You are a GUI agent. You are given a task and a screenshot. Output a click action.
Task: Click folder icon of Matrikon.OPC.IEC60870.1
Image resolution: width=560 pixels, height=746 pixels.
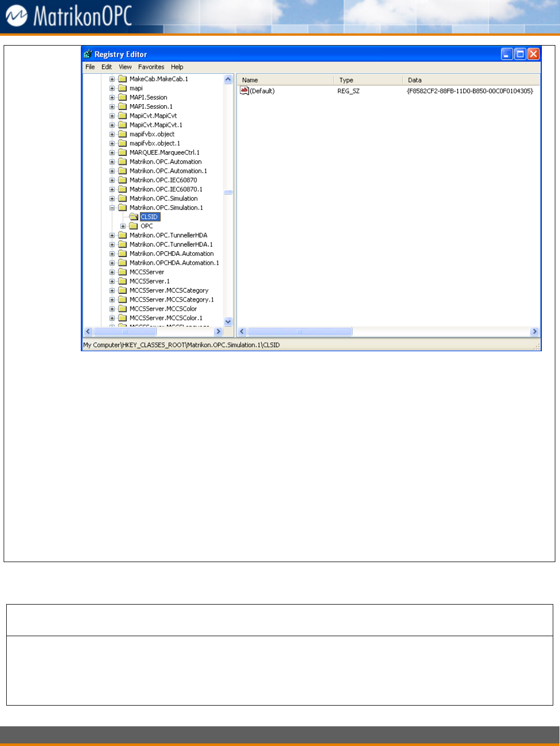click(122, 189)
